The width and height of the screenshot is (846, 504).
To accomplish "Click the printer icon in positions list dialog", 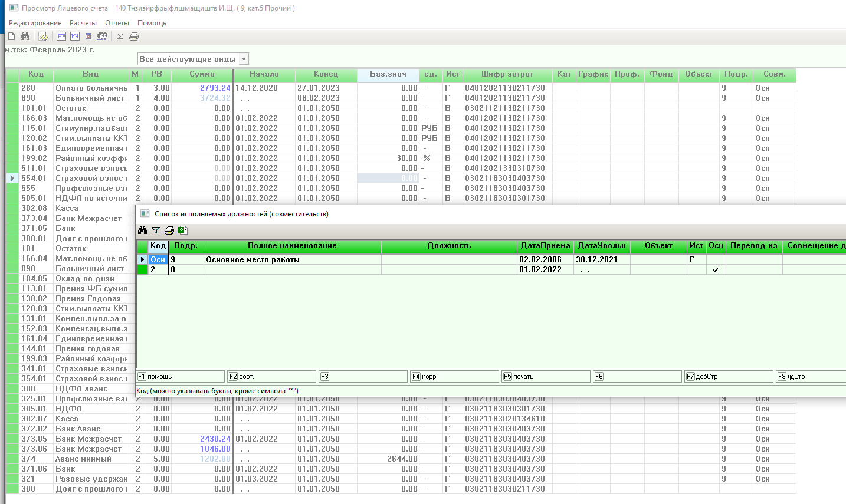I will (169, 230).
